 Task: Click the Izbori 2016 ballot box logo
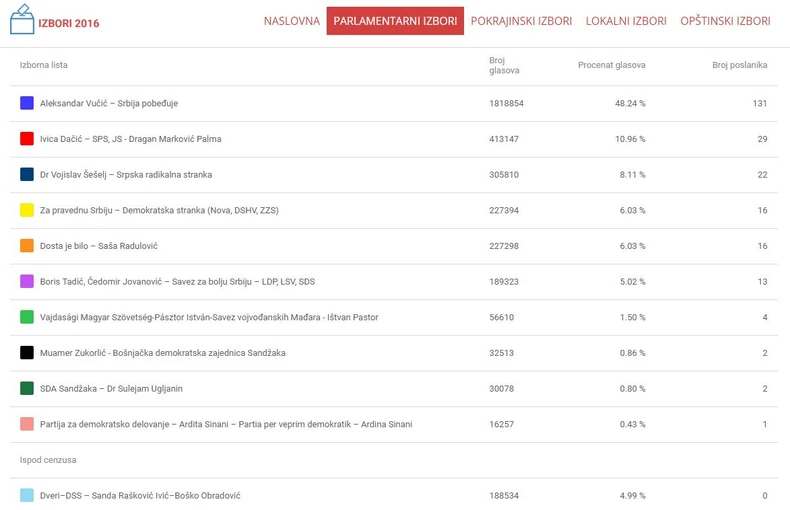point(21,21)
